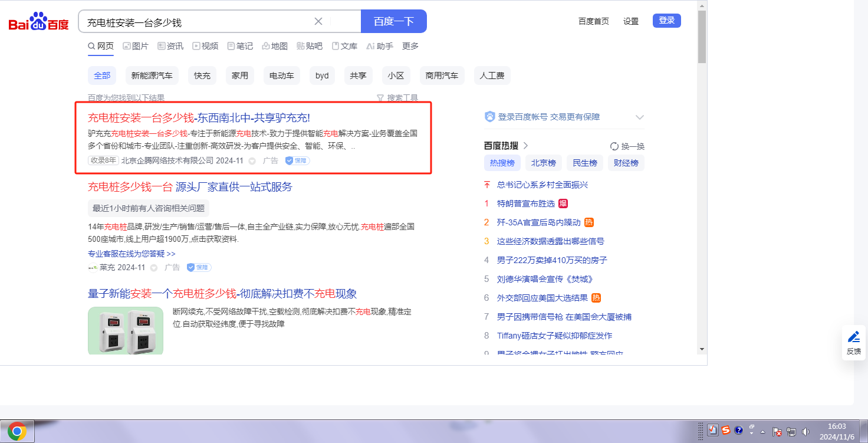
Task: Switch to the 北京榜 hot list tab
Action: tap(543, 163)
